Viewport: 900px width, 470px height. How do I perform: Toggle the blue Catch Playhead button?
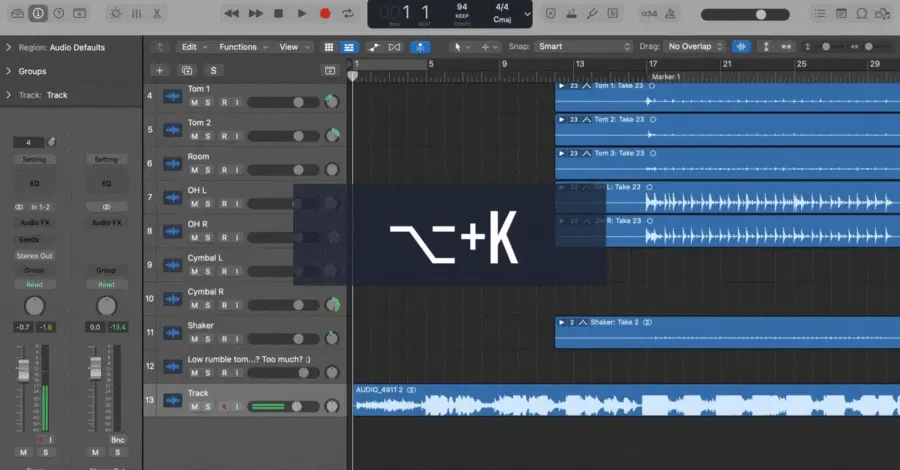pos(420,47)
